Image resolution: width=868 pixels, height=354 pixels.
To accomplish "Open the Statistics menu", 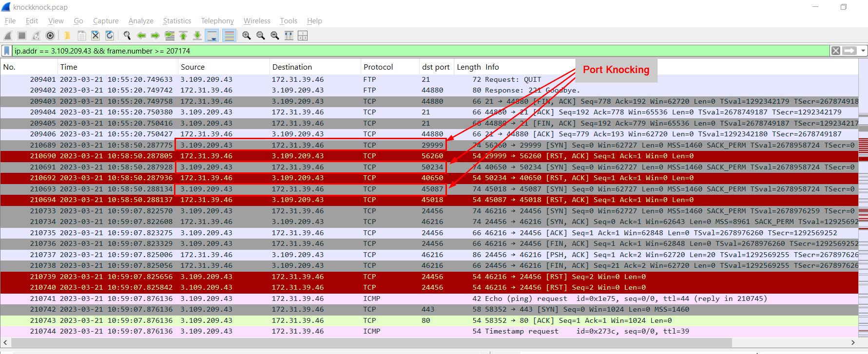I will (177, 21).
